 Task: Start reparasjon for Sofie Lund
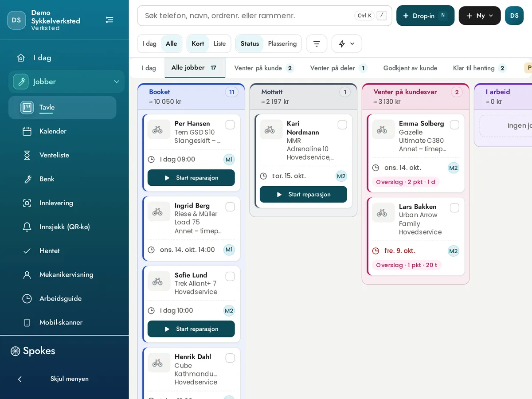[191, 329]
